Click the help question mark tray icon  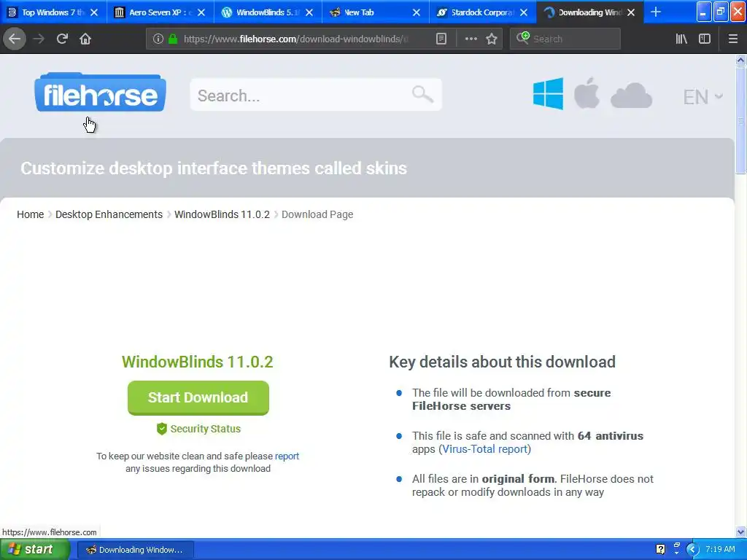click(660, 549)
